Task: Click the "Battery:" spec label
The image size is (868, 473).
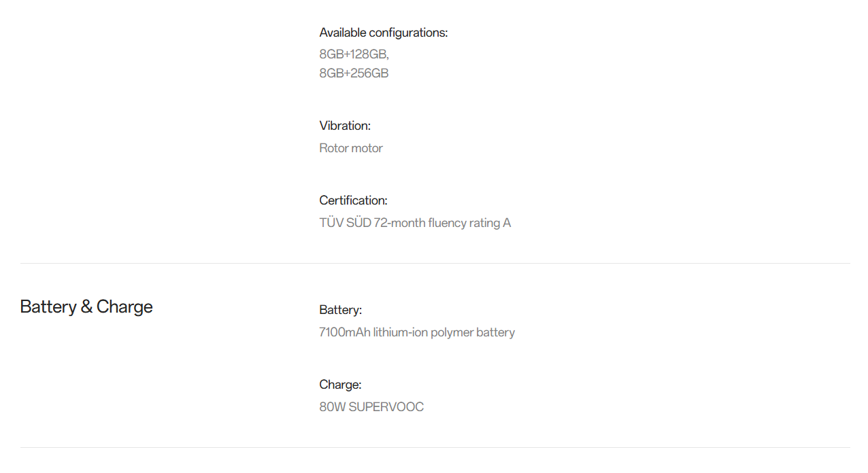Action: 340,310
